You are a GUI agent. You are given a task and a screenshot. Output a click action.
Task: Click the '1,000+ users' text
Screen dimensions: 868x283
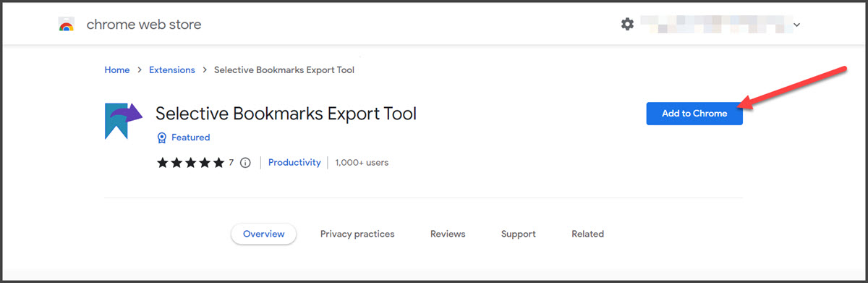pyautogui.click(x=362, y=163)
